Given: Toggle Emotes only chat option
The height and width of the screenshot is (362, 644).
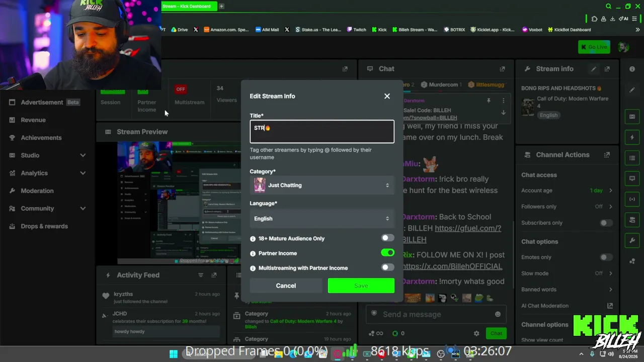Looking at the screenshot, I should click(x=606, y=257).
